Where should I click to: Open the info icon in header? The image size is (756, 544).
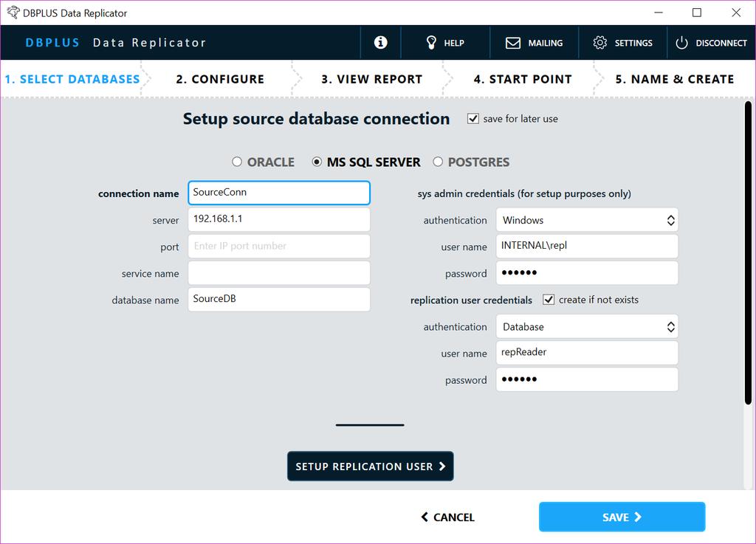[380, 42]
